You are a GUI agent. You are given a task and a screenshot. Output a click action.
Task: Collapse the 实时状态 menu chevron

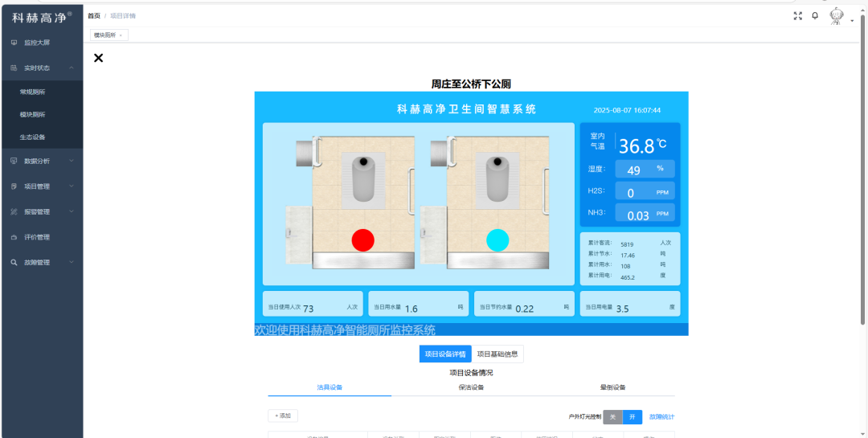(x=72, y=68)
